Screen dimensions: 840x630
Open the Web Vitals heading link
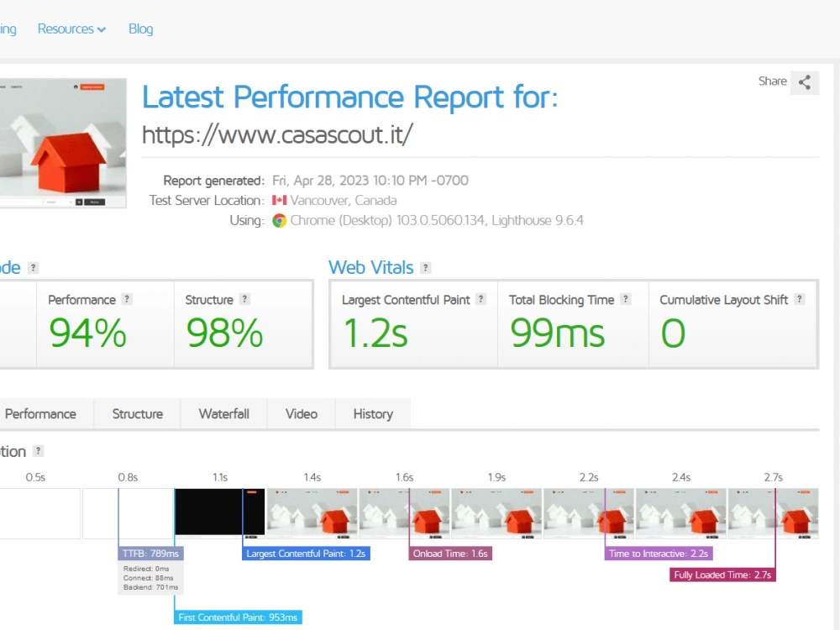pos(370,267)
